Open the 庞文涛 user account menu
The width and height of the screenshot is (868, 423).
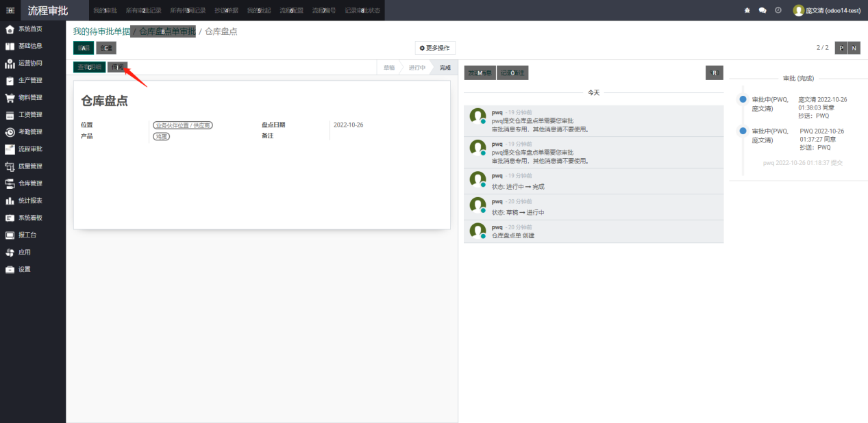point(827,10)
